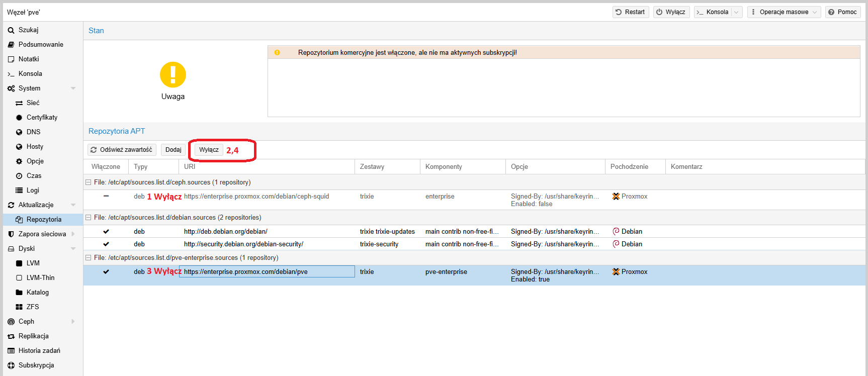
Task: Collapse the debian.sources file group
Action: tap(89, 218)
